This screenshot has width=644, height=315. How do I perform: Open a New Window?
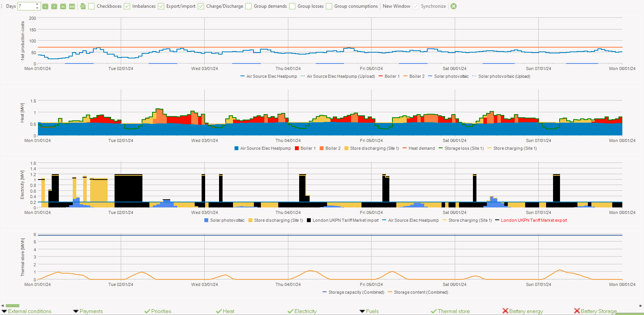coord(396,6)
